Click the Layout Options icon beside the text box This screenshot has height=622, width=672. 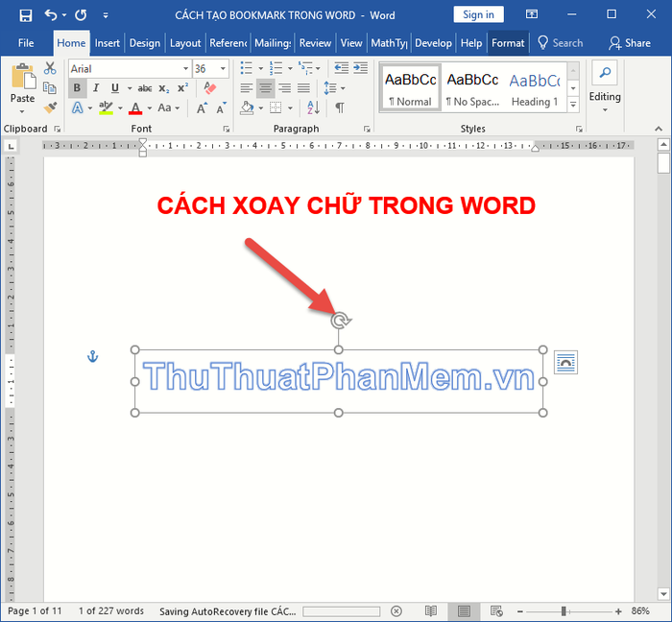(x=565, y=363)
